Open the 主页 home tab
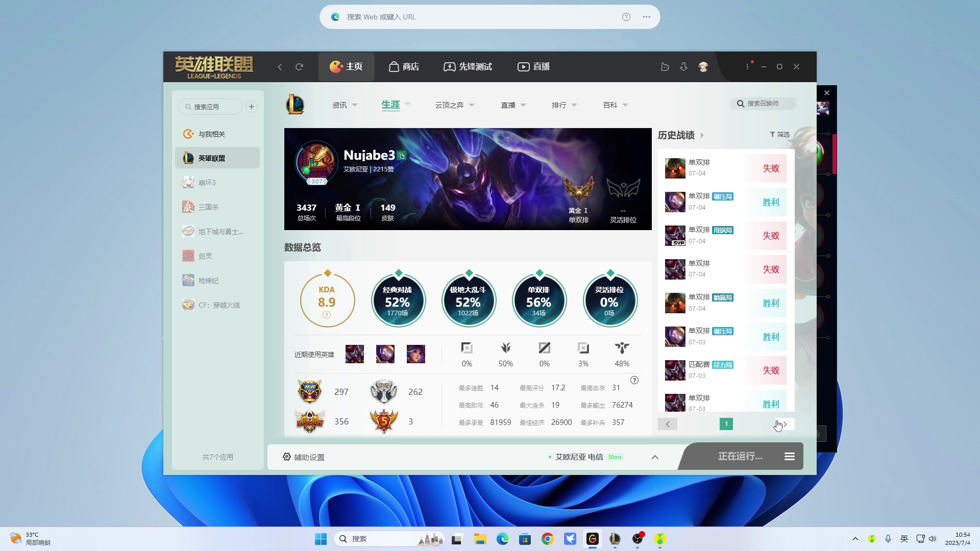The width and height of the screenshot is (980, 551). point(346,67)
